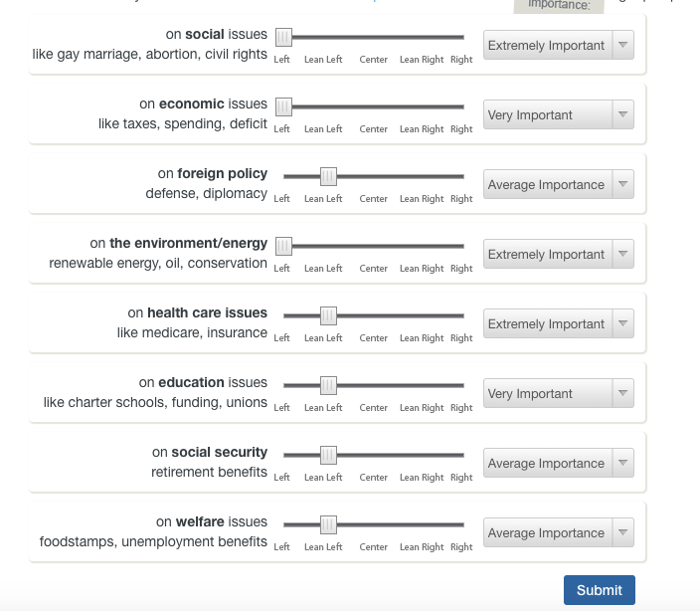The height and width of the screenshot is (611, 700).
Task: Click the health care issues slider handle
Action: tap(328, 315)
